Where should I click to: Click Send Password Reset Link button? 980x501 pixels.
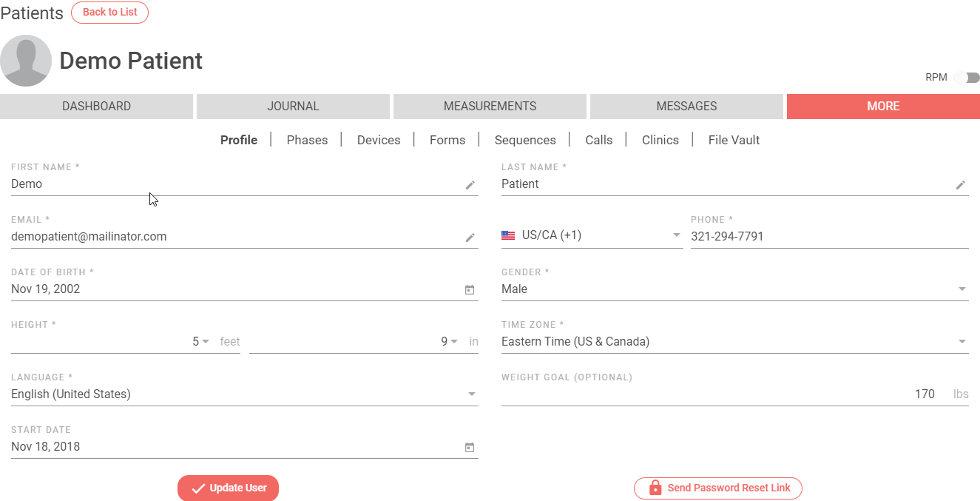click(x=718, y=488)
